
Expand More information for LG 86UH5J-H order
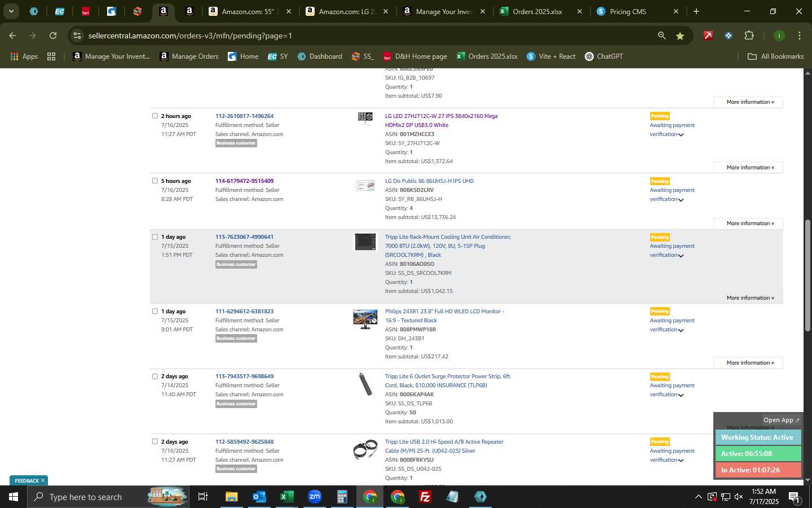click(x=748, y=224)
